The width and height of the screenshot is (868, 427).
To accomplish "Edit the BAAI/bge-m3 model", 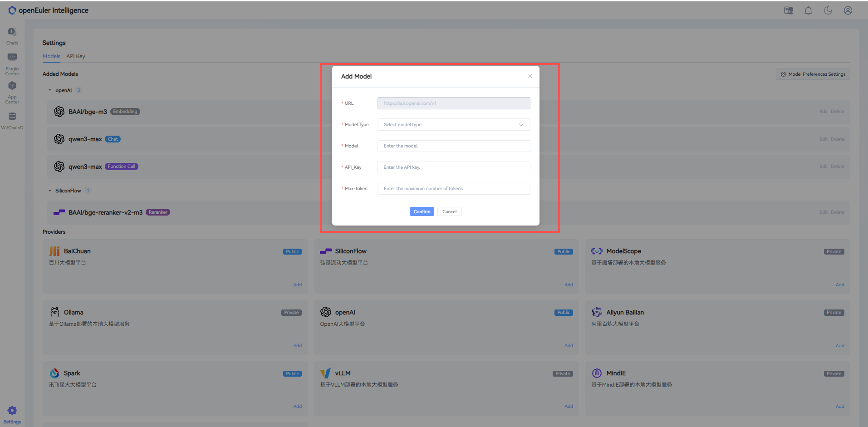I will click(x=824, y=112).
